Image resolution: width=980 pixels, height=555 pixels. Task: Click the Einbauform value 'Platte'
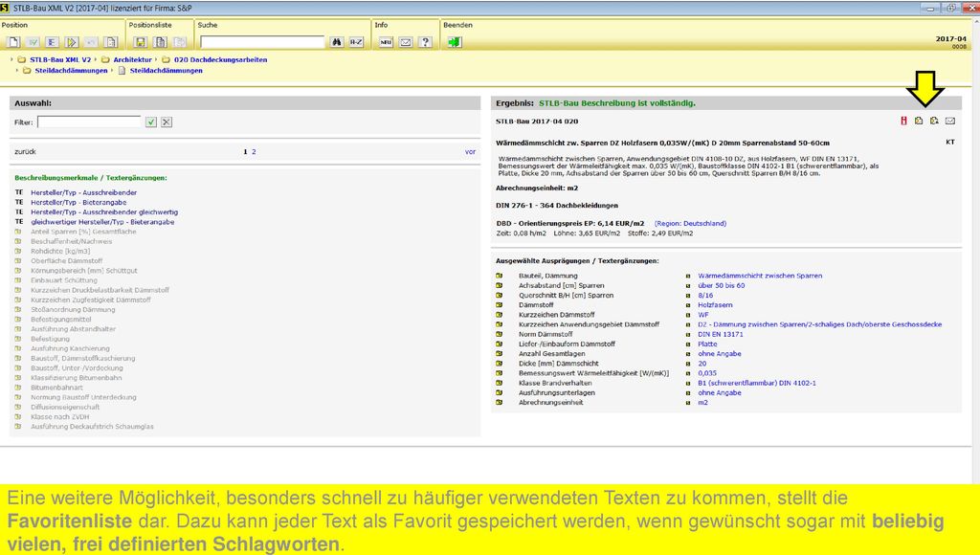707,344
